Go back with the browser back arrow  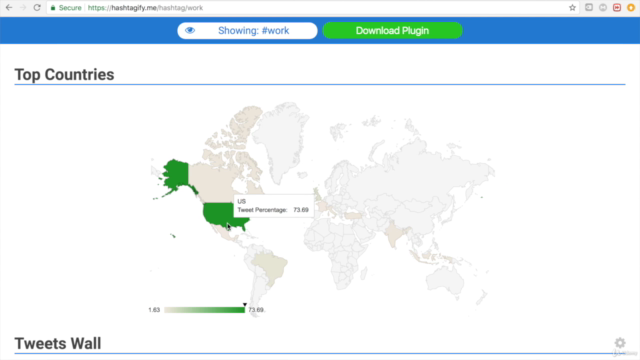pyautogui.click(x=9, y=8)
